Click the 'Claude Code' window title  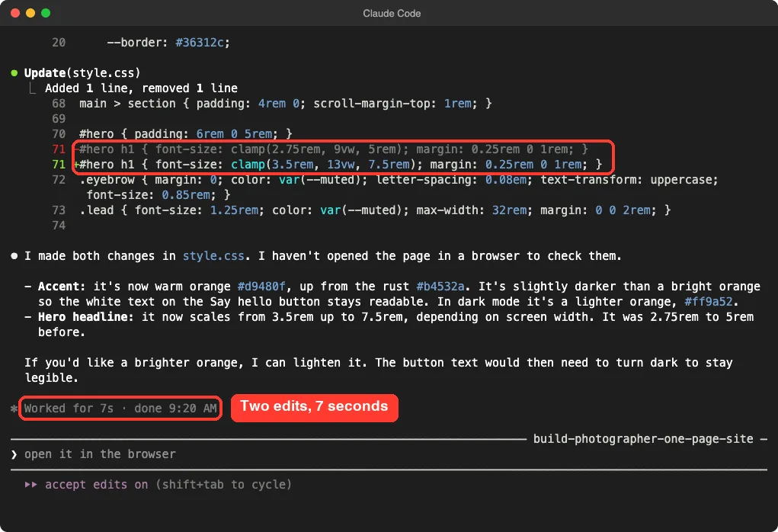pyautogui.click(x=392, y=14)
